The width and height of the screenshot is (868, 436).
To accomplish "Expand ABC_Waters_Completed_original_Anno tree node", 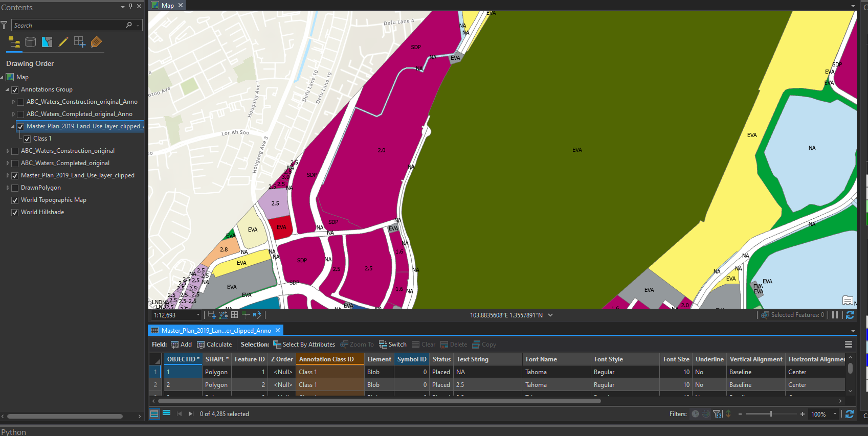I will 13,114.
